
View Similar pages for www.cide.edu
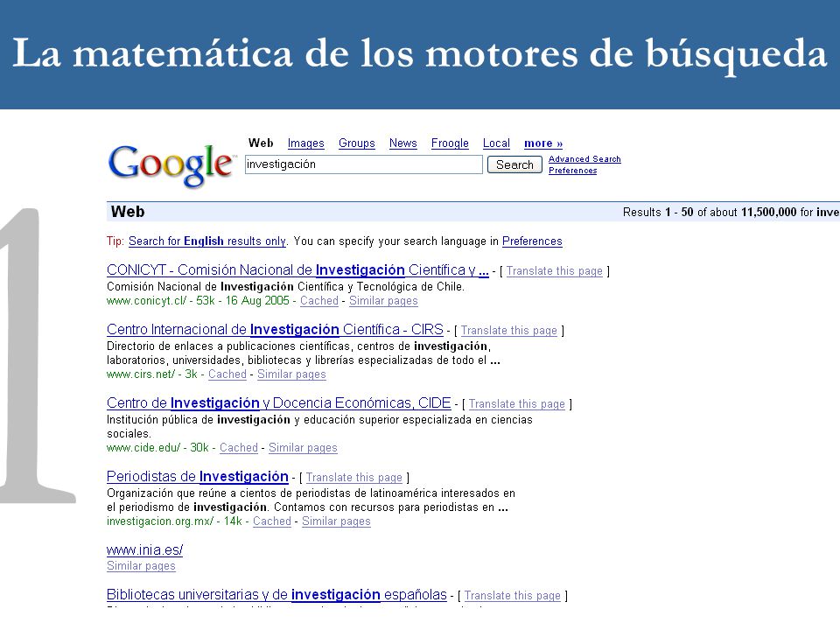tap(303, 447)
